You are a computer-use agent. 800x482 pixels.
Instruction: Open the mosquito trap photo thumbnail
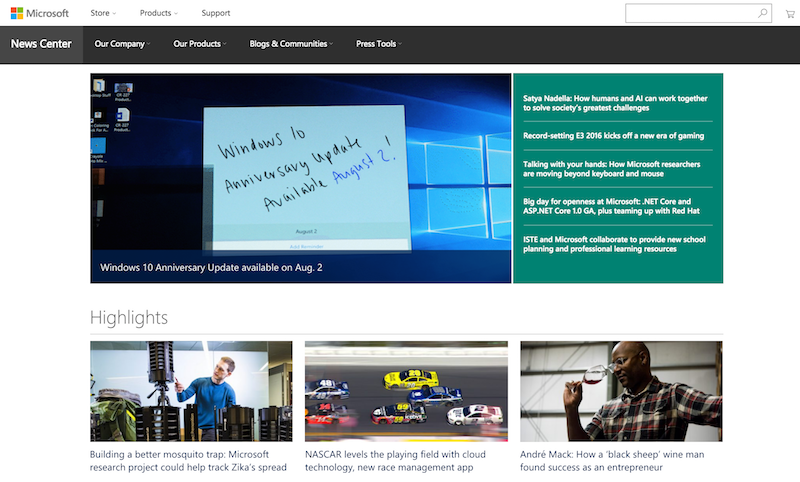[x=191, y=391]
